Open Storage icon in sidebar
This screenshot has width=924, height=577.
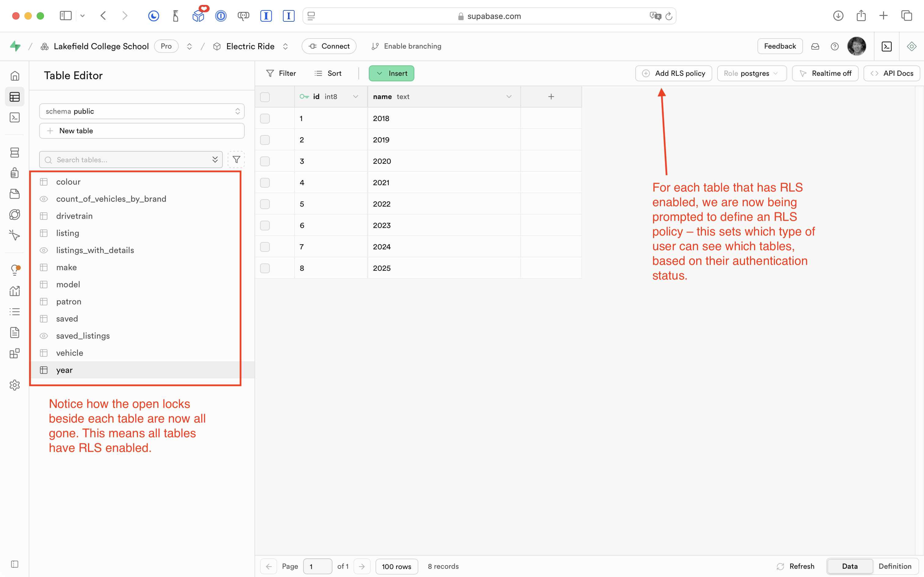point(14,194)
